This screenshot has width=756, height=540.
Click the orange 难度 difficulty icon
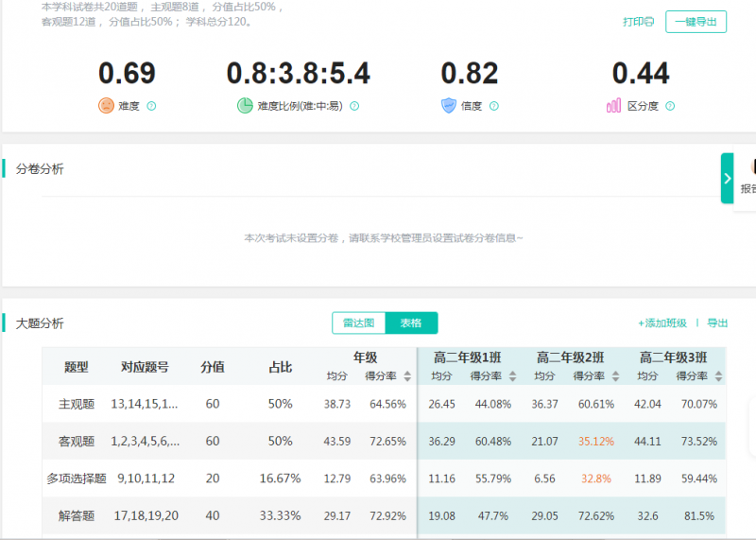tap(106, 106)
